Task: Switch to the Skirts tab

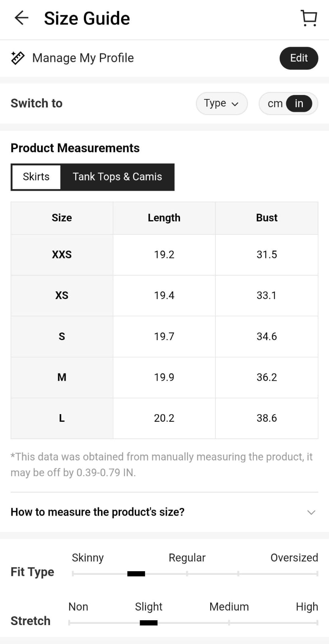Action: [x=36, y=177]
